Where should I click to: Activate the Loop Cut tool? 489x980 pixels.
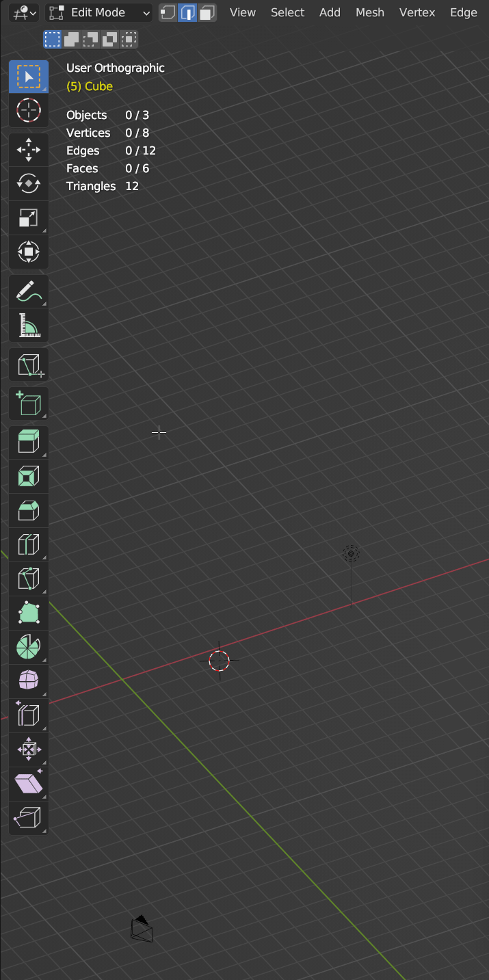[x=29, y=544]
